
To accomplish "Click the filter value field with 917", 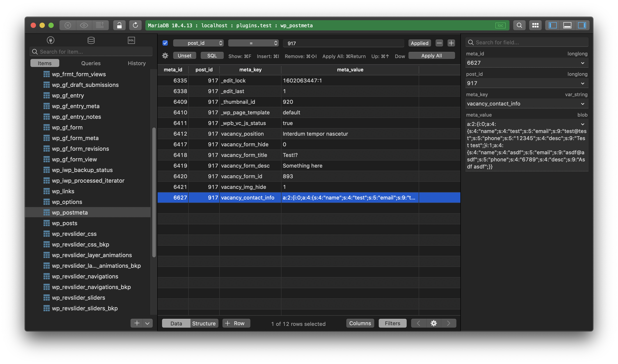I will [x=343, y=43].
